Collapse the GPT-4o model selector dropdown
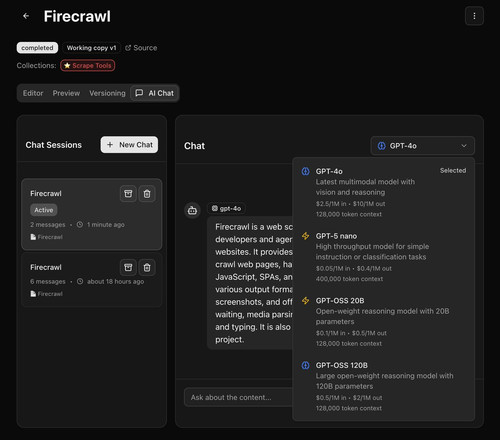Screen dimensions: 500x440 [x=422, y=146]
